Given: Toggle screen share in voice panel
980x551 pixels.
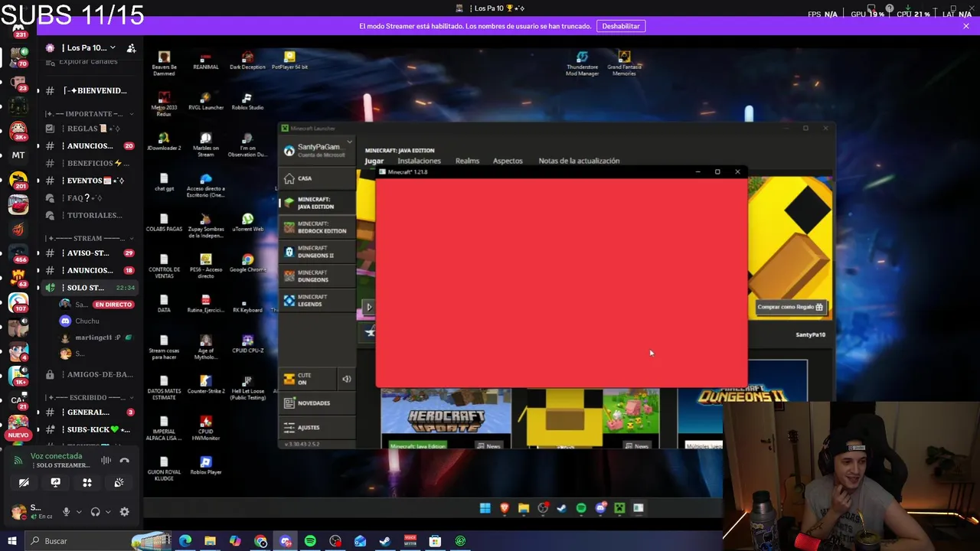Looking at the screenshot, I should tap(55, 483).
